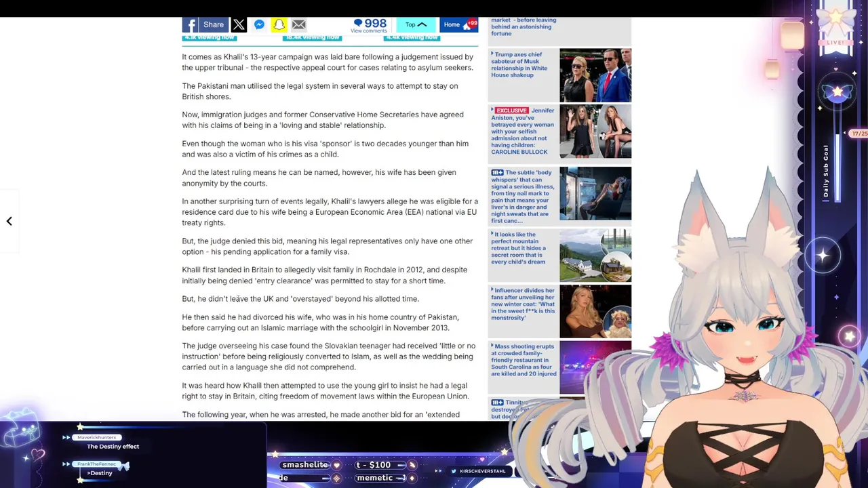Viewport: 868px width, 488px height.
Task: Open the body whispers thumbnail image
Action: (595, 194)
